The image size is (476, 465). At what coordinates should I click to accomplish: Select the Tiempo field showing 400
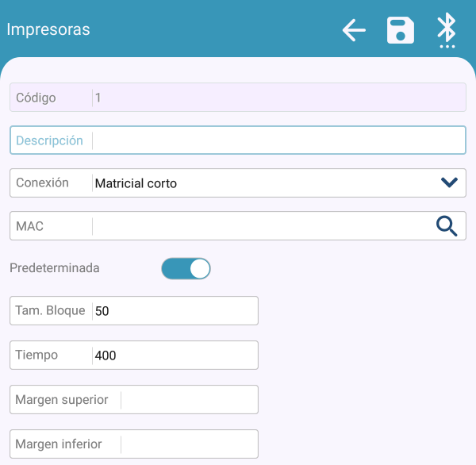(175, 355)
